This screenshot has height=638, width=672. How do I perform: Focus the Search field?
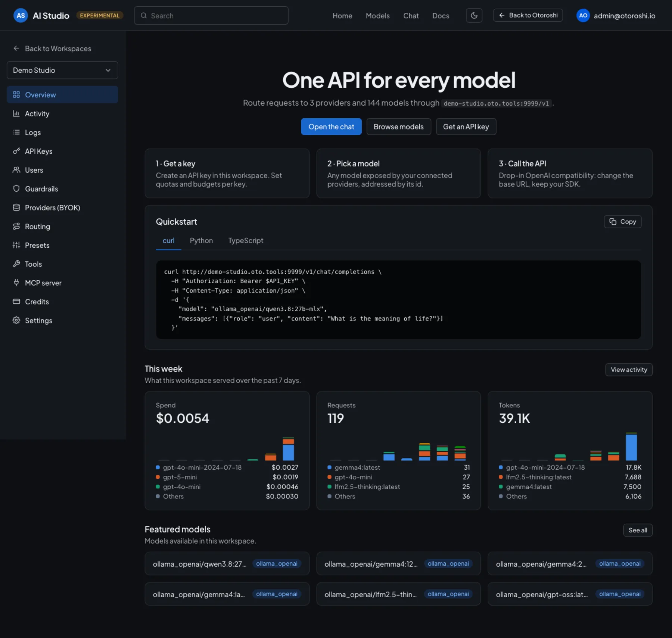(211, 16)
